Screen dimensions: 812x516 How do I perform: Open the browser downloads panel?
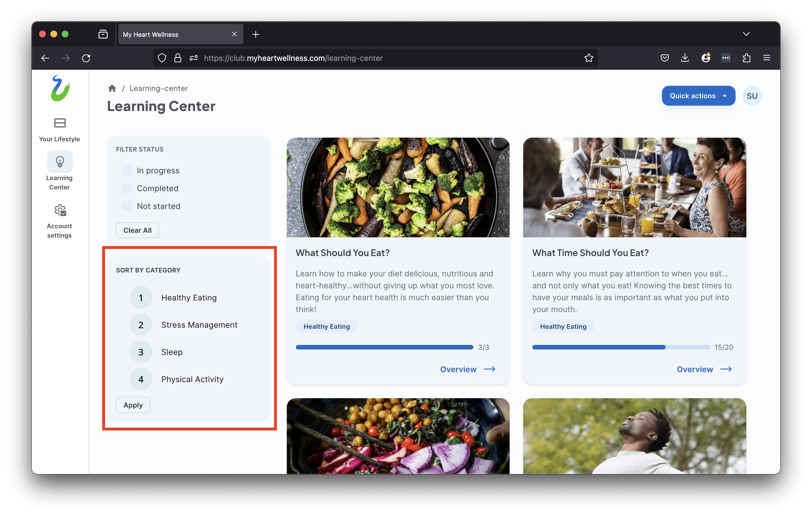point(685,58)
